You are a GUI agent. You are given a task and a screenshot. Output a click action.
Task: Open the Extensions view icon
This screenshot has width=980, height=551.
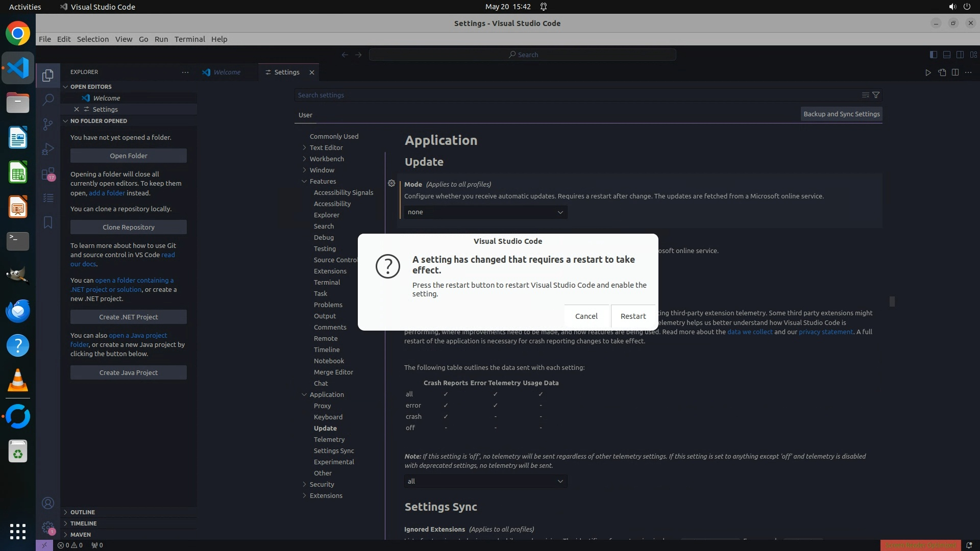pyautogui.click(x=48, y=174)
